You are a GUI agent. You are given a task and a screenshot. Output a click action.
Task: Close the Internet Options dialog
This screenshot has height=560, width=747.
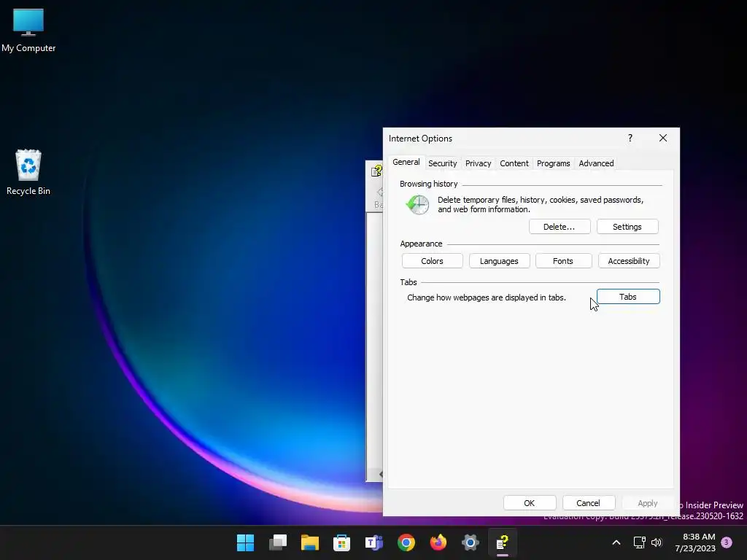click(x=662, y=138)
